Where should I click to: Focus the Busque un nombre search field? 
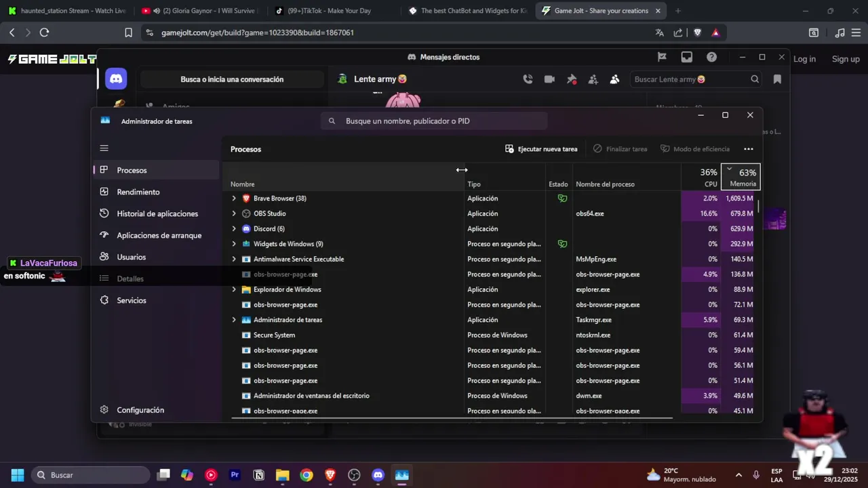pos(434,121)
